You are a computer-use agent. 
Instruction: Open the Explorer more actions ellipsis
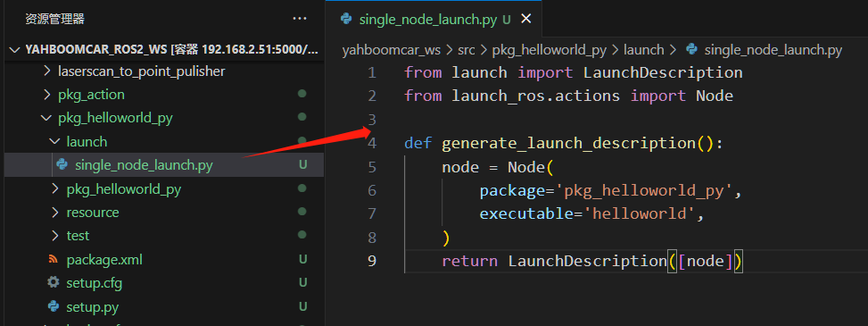[300, 19]
